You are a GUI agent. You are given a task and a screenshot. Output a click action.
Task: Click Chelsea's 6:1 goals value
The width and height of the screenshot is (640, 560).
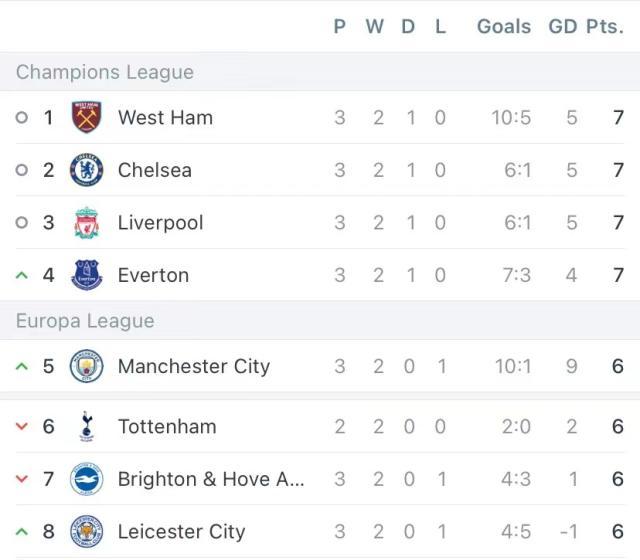(517, 170)
